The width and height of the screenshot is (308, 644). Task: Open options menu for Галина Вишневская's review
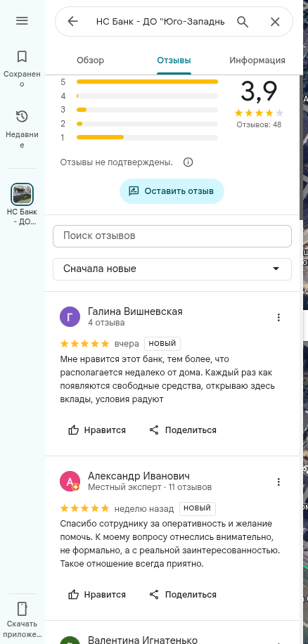(279, 317)
